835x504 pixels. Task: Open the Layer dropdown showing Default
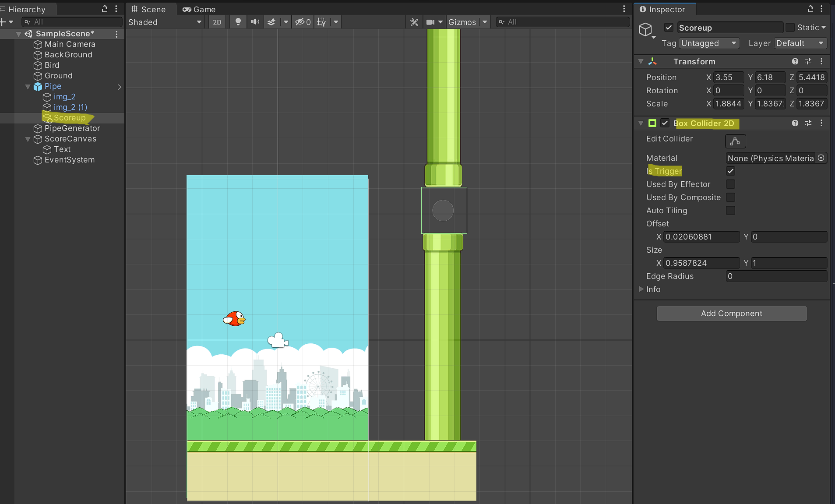tap(800, 43)
